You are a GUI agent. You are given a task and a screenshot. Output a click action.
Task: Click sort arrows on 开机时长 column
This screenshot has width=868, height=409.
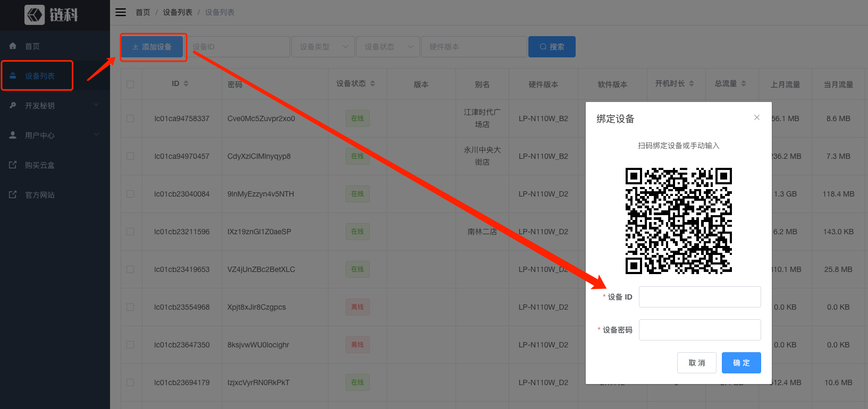point(692,83)
